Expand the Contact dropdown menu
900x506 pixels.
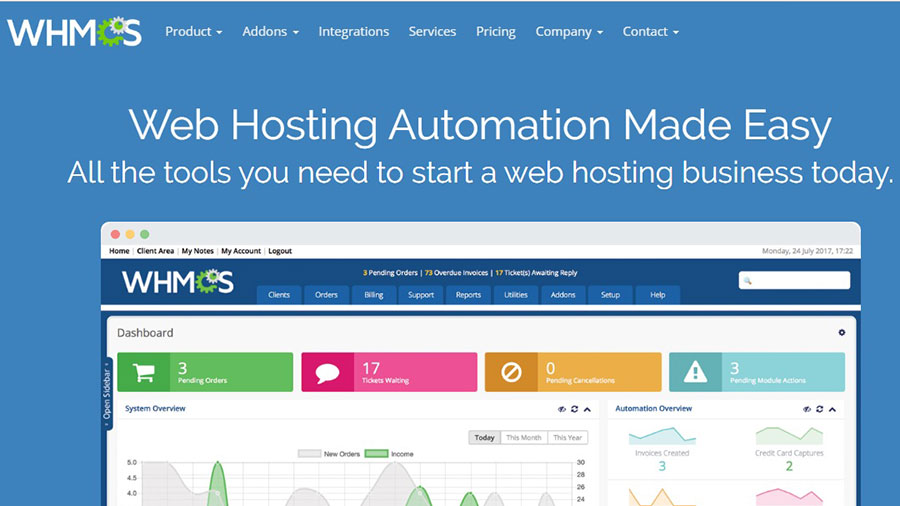[650, 32]
